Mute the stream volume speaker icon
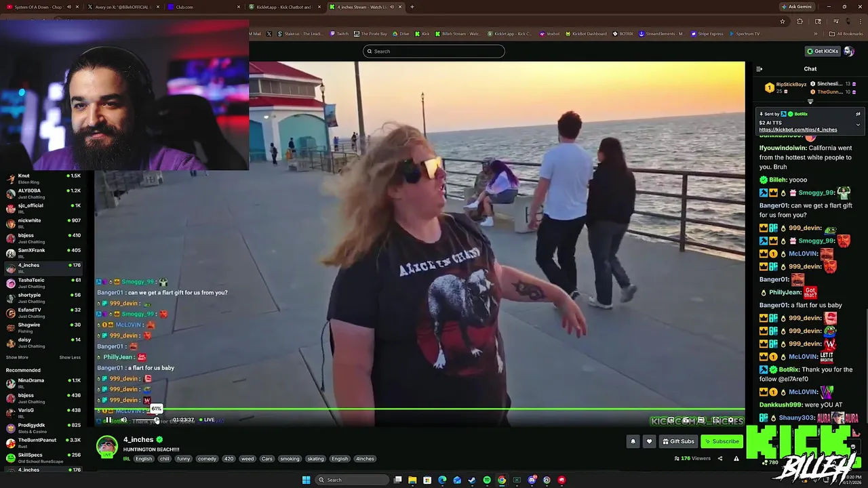The height and width of the screenshot is (488, 868). 123,420
